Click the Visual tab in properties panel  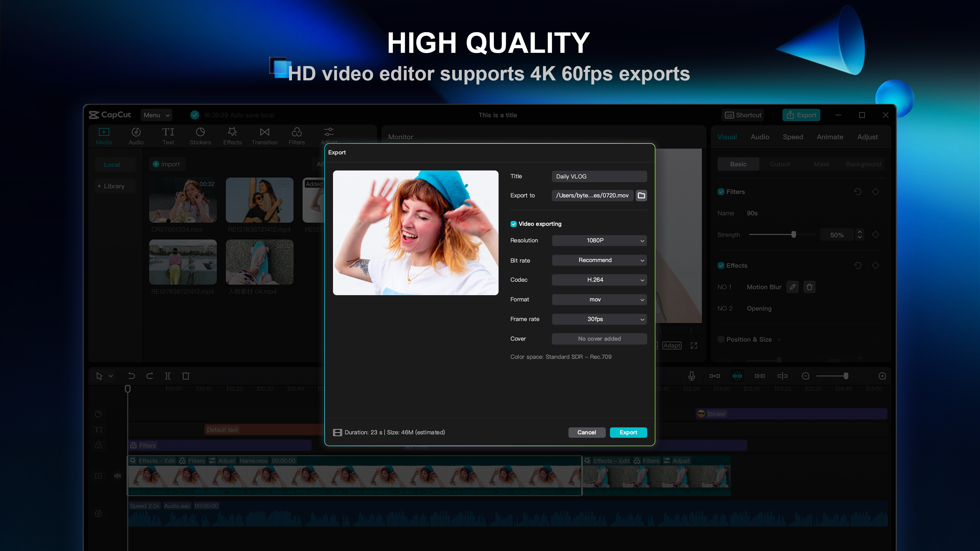[x=727, y=136]
